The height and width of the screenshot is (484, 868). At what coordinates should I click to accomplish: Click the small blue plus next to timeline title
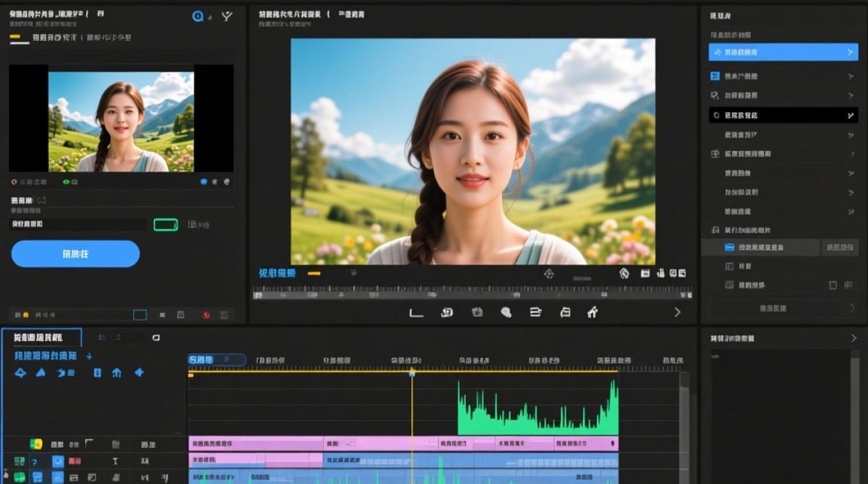click(89, 356)
